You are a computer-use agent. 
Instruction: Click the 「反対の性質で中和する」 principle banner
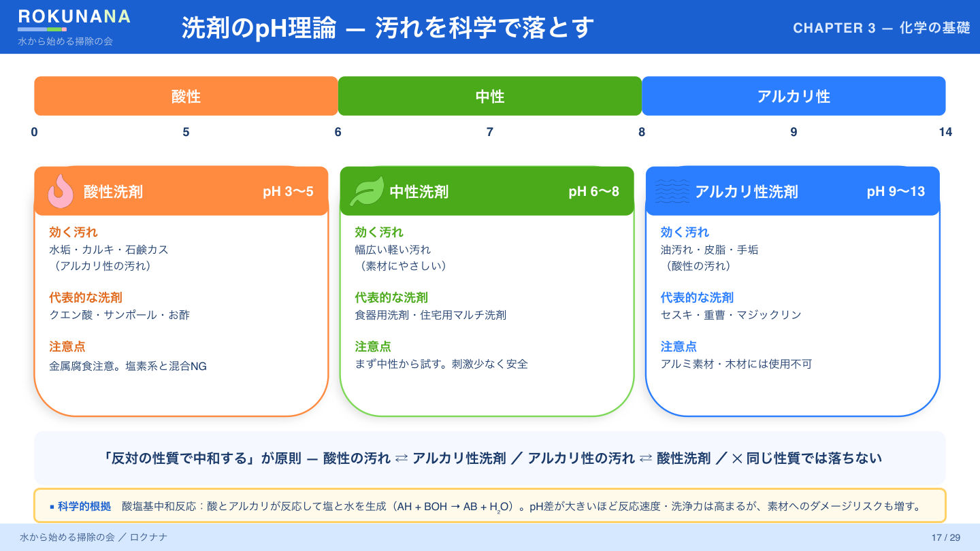pos(490,458)
